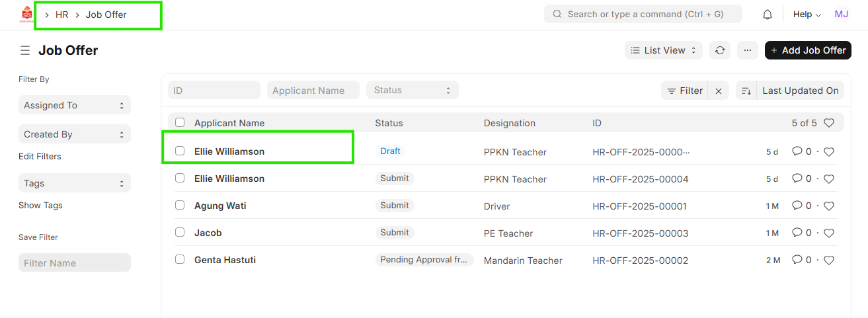
Task: Like the Genta Hastuti row heart icon
Action: point(829,260)
